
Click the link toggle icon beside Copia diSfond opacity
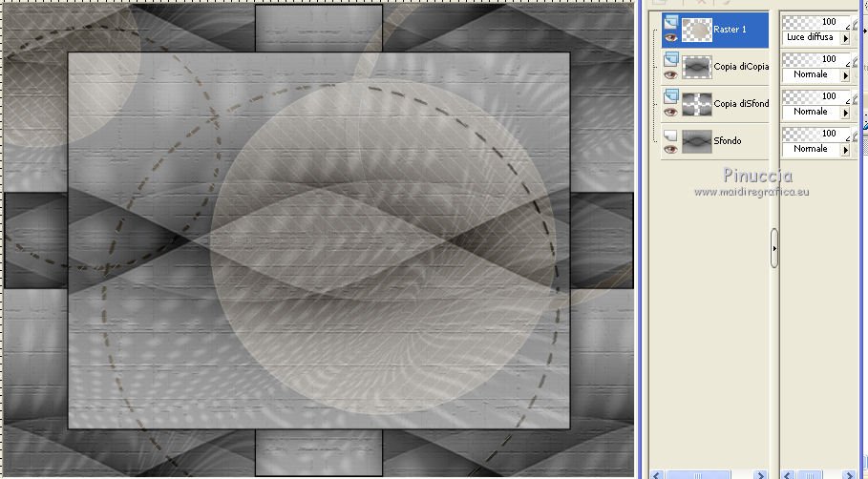point(856,98)
